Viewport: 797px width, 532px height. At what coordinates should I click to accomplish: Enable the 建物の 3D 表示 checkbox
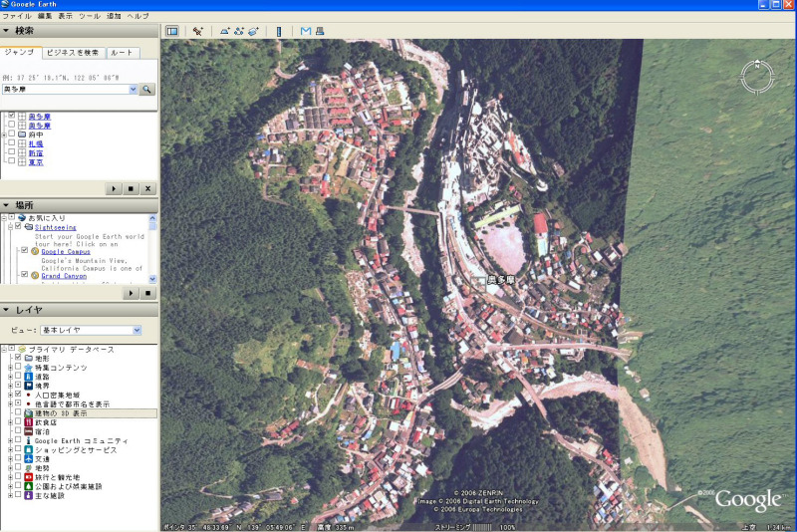(x=18, y=412)
